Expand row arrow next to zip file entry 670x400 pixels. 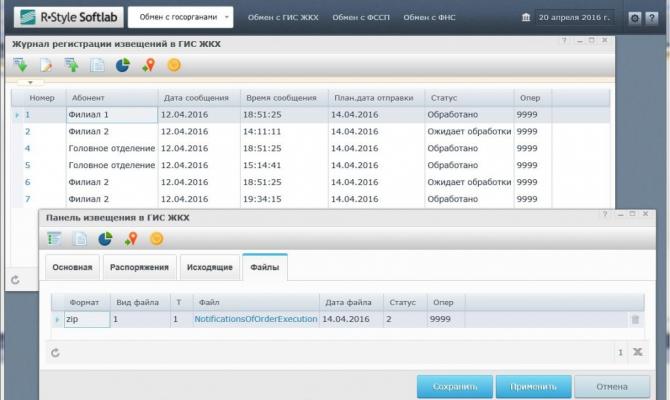tap(57, 319)
